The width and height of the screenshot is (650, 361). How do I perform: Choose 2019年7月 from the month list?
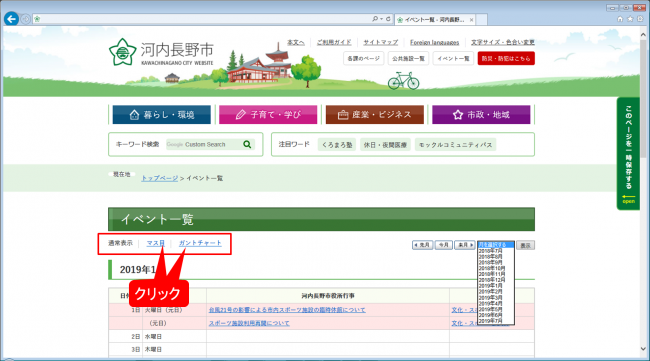pos(496,321)
